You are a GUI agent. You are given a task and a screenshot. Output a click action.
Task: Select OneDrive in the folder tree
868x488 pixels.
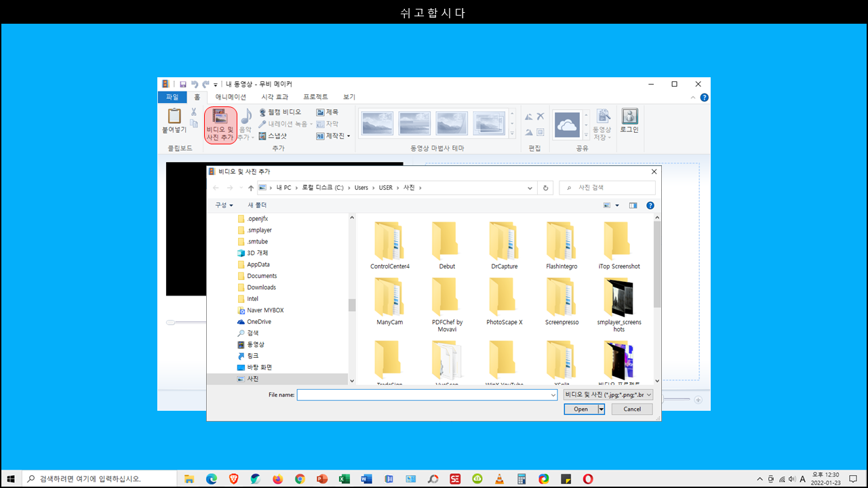coord(258,322)
